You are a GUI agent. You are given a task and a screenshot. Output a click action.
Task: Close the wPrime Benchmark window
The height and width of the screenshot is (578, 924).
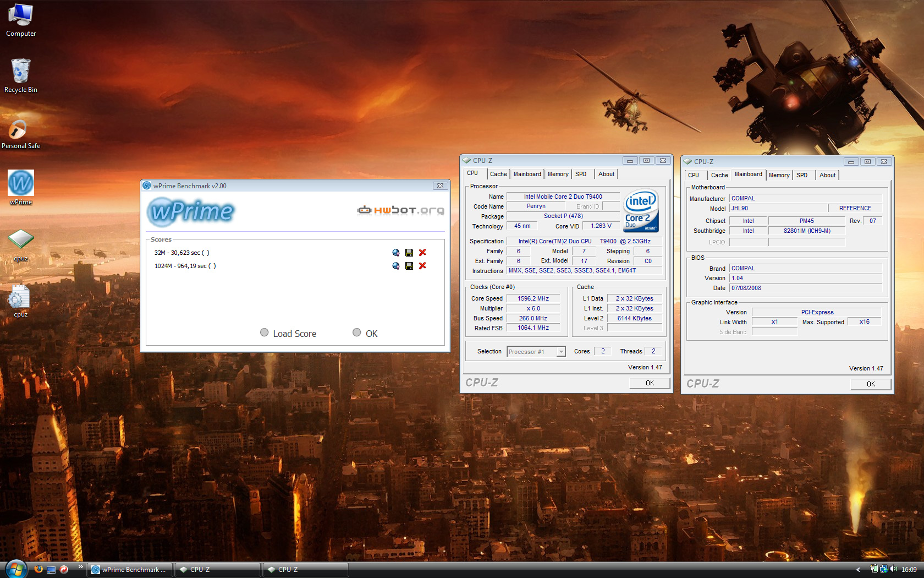pyautogui.click(x=440, y=186)
